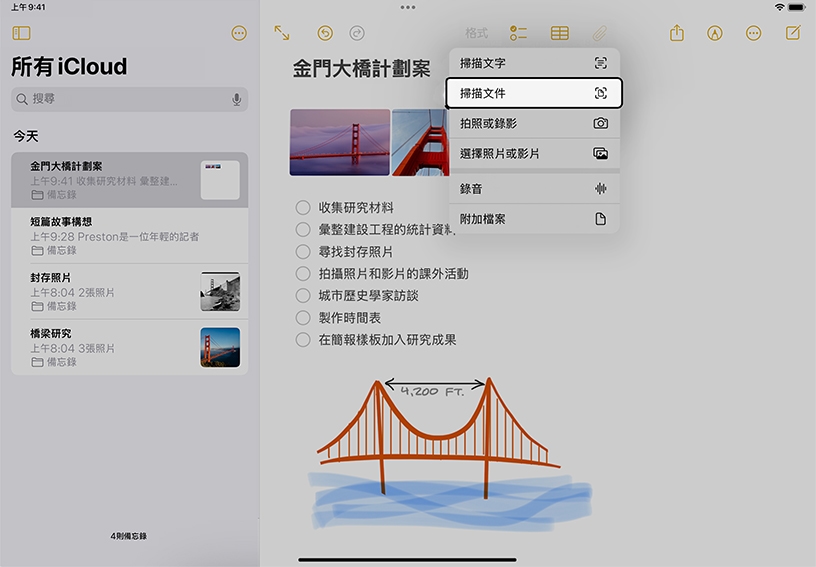Open the markup pen tool
This screenshot has height=567, width=816.
[x=715, y=33]
